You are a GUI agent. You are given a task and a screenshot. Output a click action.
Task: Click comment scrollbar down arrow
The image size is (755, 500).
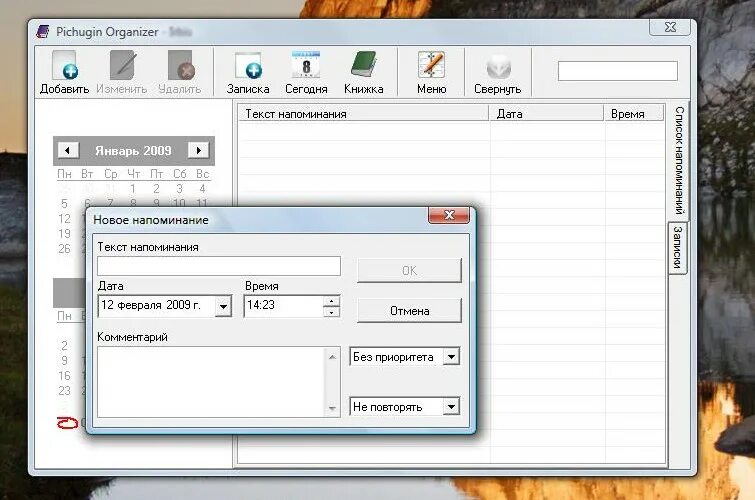pyautogui.click(x=332, y=408)
